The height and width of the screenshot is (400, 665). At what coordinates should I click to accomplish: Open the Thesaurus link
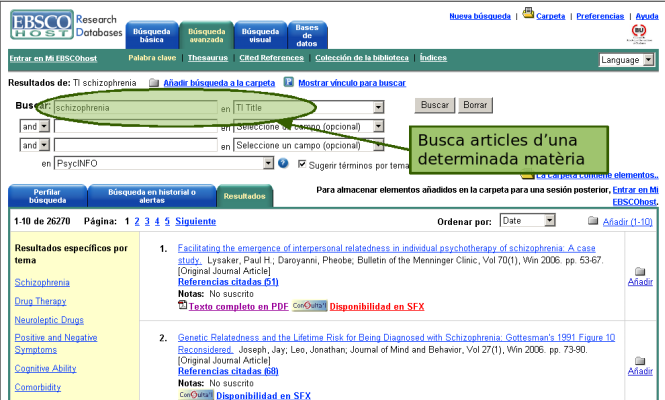click(208, 58)
